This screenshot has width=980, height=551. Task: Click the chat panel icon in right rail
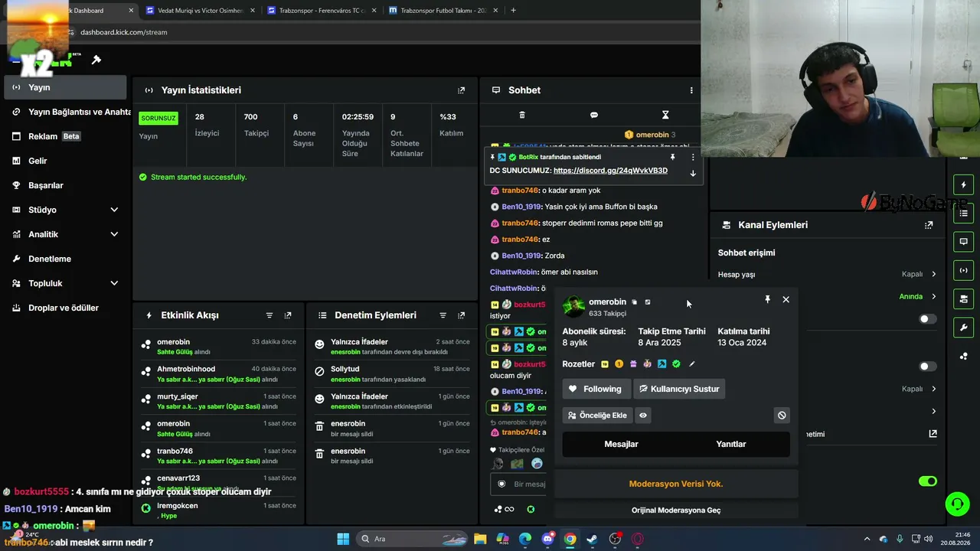click(x=963, y=242)
